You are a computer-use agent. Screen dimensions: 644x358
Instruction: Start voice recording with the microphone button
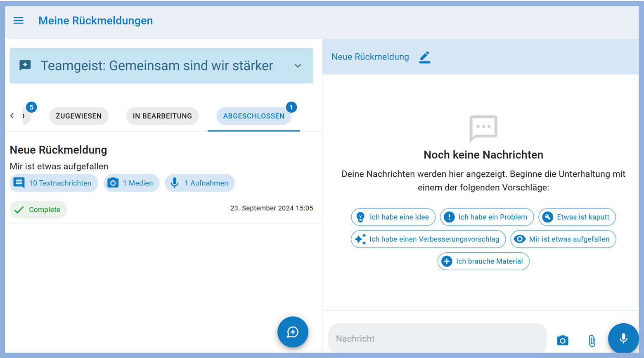[623, 339]
